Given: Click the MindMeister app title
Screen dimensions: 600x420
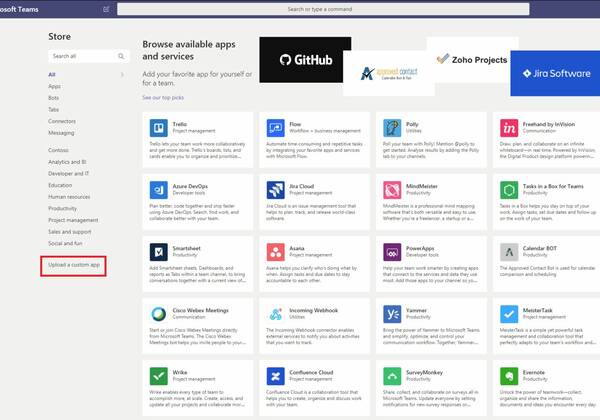Looking at the screenshot, I should (422, 186).
